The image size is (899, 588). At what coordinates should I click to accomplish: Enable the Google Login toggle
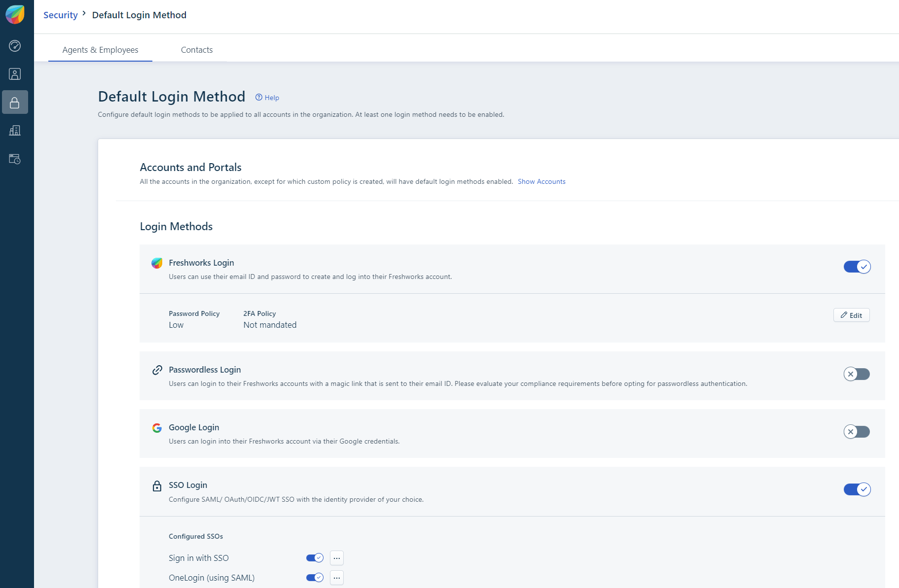point(857,432)
